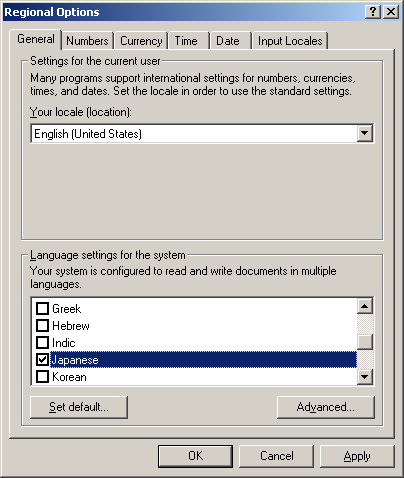Uncheck the Japanese language checkbox

click(x=42, y=360)
